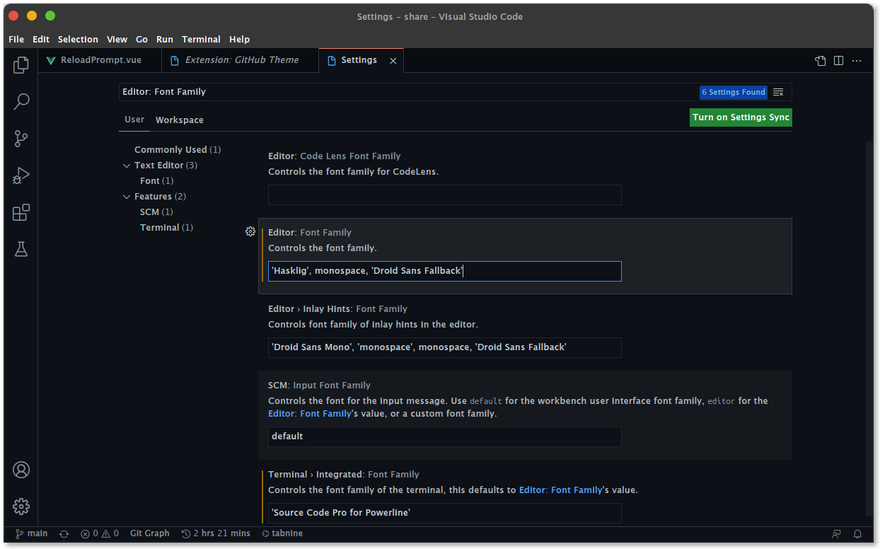Open the Search view icon
Screen dimensions: 880x549
pos(21,102)
